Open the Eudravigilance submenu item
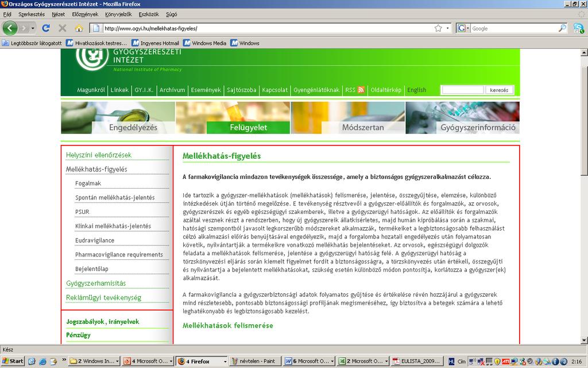588x368 pixels. tap(95, 240)
